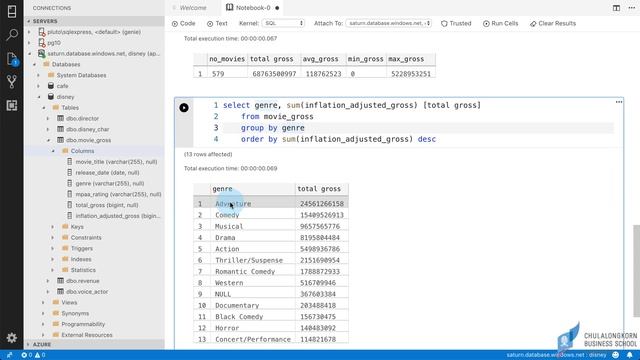Switch to the Welcome tab
The width and height of the screenshot is (640, 360).
point(193,8)
